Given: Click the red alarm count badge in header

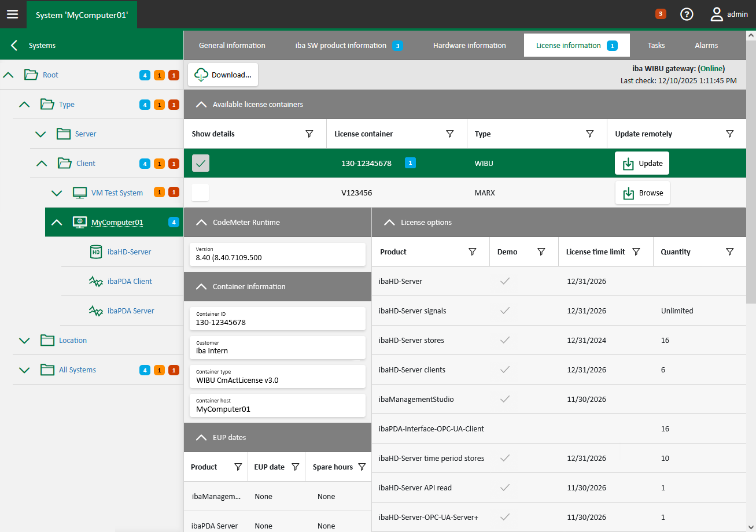Looking at the screenshot, I should [661, 14].
